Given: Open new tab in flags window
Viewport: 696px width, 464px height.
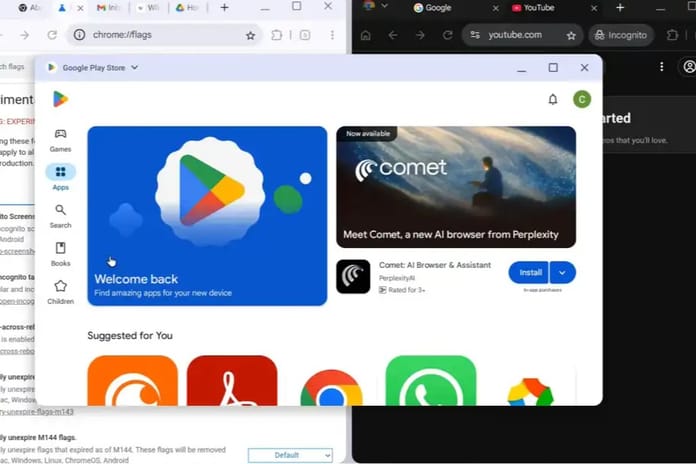Looking at the screenshot, I should tap(225, 8).
